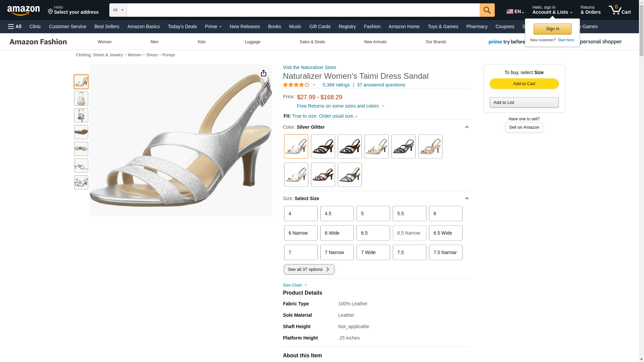Select your address location icon
The image size is (644, 362).
(x=51, y=12)
